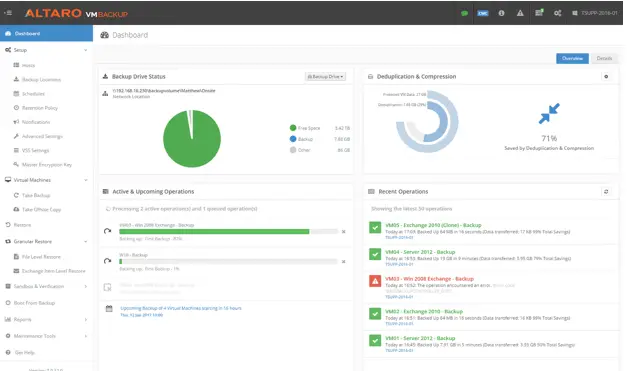Cancel the W10 Backup operation
The height and width of the screenshot is (371, 627).
(x=343, y=261)
